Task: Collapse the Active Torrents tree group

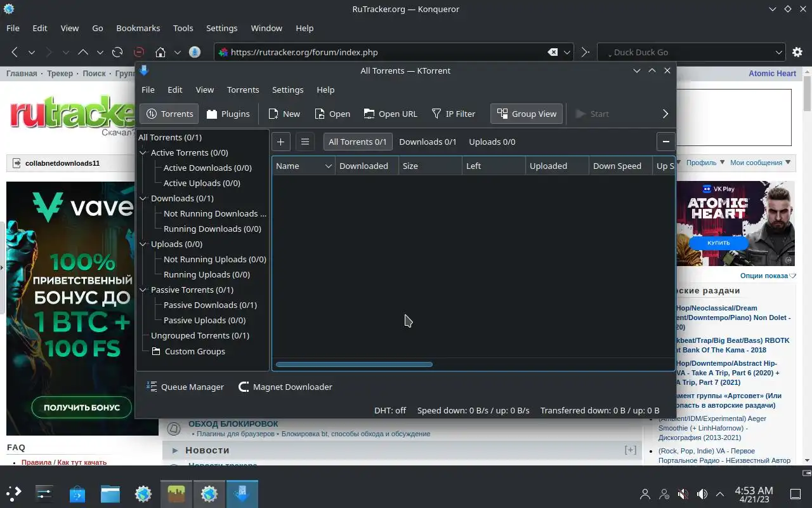Action: coord(143,152)
